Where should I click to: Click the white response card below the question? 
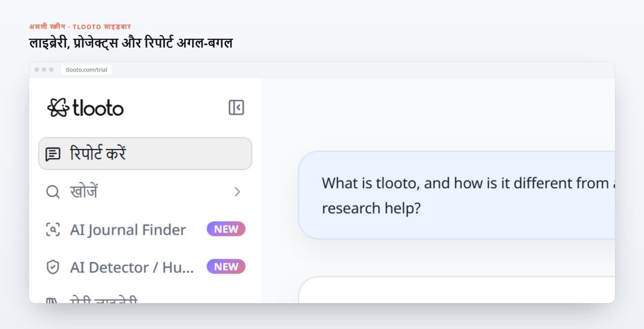[x=457, y=290]
